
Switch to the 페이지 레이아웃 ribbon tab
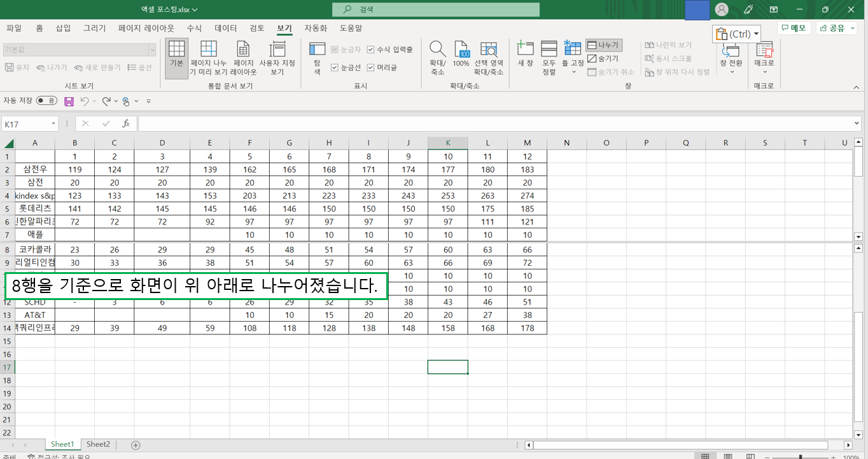click(x=146, y=28)
